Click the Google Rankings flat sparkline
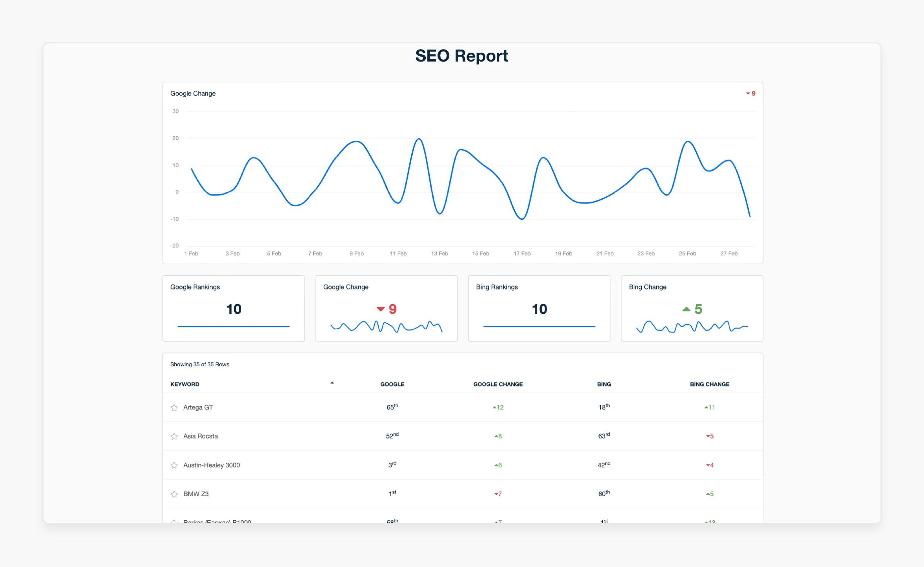 pos(234,327)
